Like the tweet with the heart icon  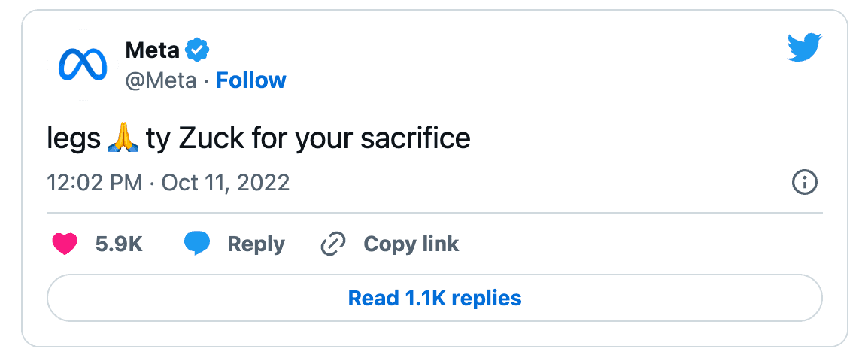pos(65,244)
